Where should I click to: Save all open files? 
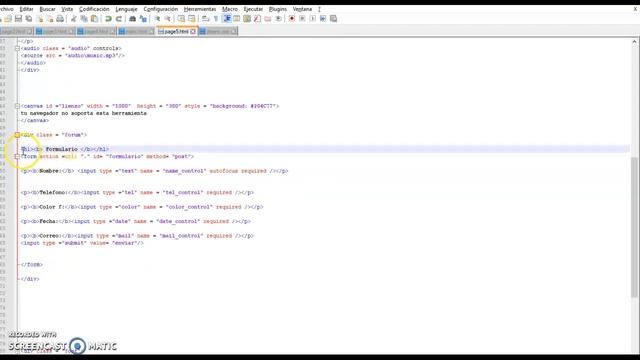click(29, 19)
